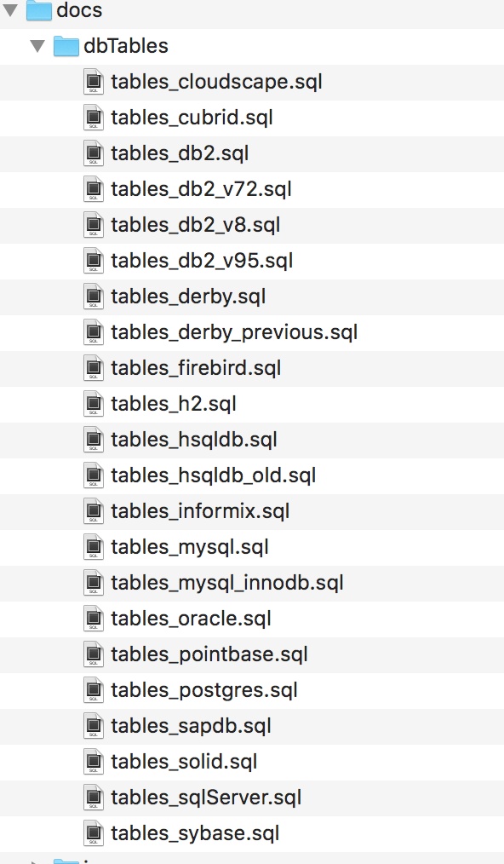504x864 pixels.
Task: Click the SQL icon for tables_db2_v72.sql
Action: click(94, 189)
